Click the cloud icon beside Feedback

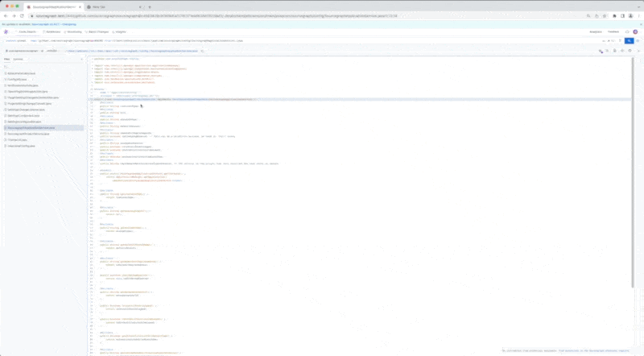627,31
